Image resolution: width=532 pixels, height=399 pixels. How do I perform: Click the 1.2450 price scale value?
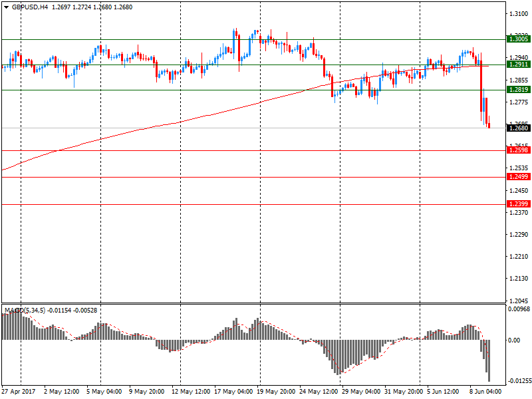point(519,191)
